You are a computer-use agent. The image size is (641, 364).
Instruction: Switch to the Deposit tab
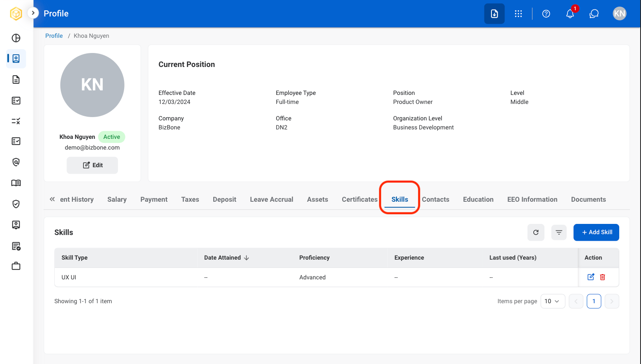point(224,199)
